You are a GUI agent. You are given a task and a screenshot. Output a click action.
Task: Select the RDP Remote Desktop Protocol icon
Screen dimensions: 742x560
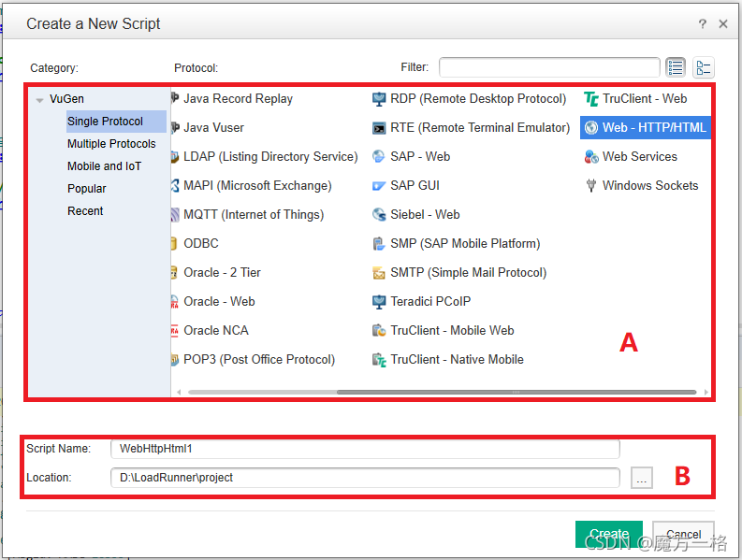click(379, 99)
